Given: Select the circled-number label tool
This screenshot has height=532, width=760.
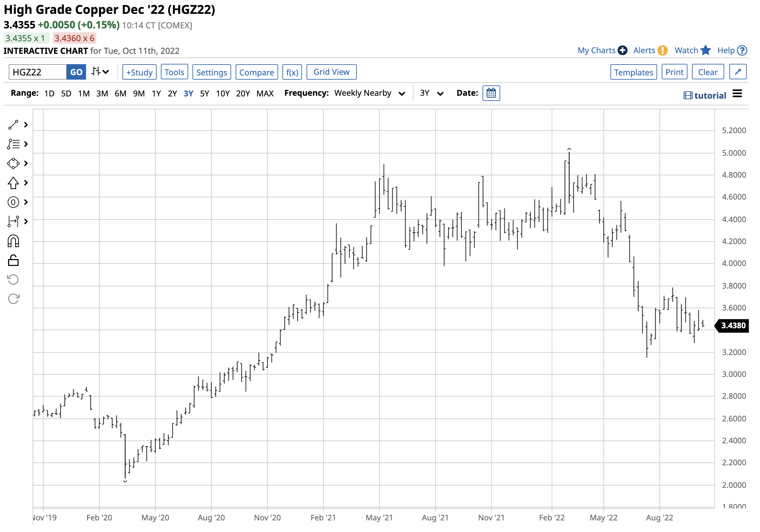Looking at the screenshot, I should [x=13, y=202].
